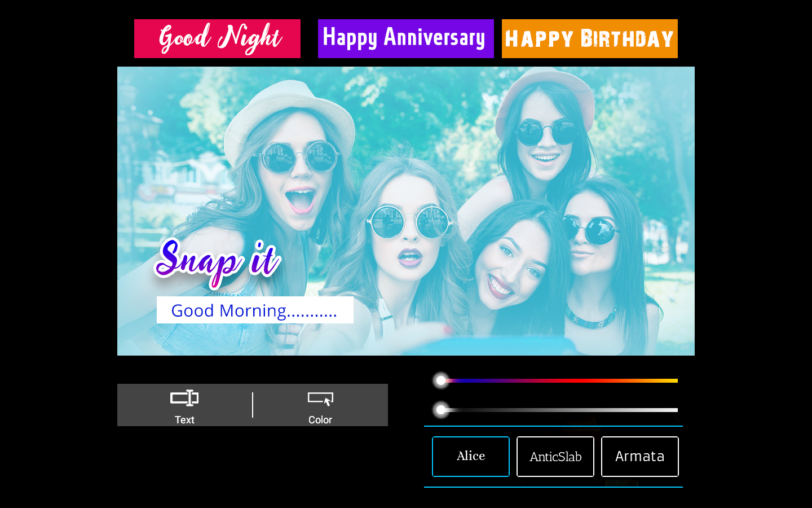812x508 pixels.
Task: Switch to the Armata font
Action: (x=639, y=456)
